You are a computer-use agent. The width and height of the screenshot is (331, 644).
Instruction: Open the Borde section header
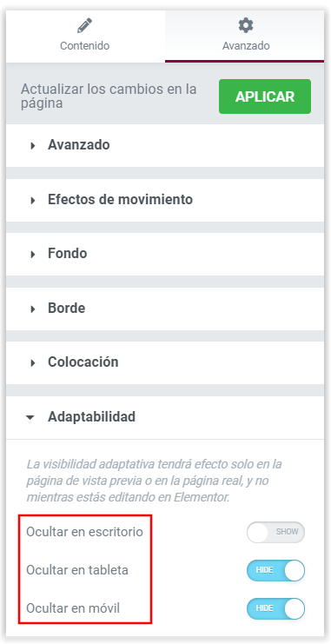point(165,309)
